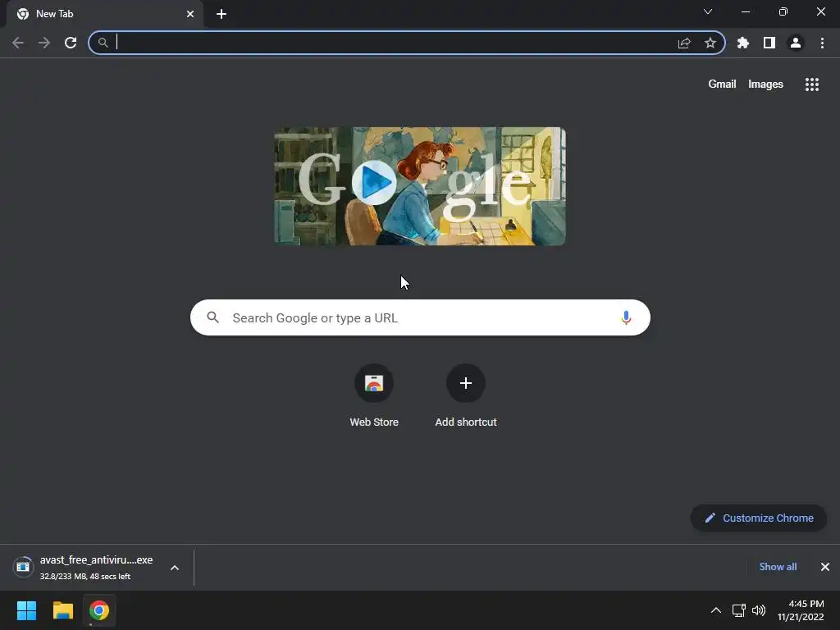Image resolution: width=840 pixels, height=630 pixels.
Task: Expand the avast download options chevron
Action: click(175, 568)
